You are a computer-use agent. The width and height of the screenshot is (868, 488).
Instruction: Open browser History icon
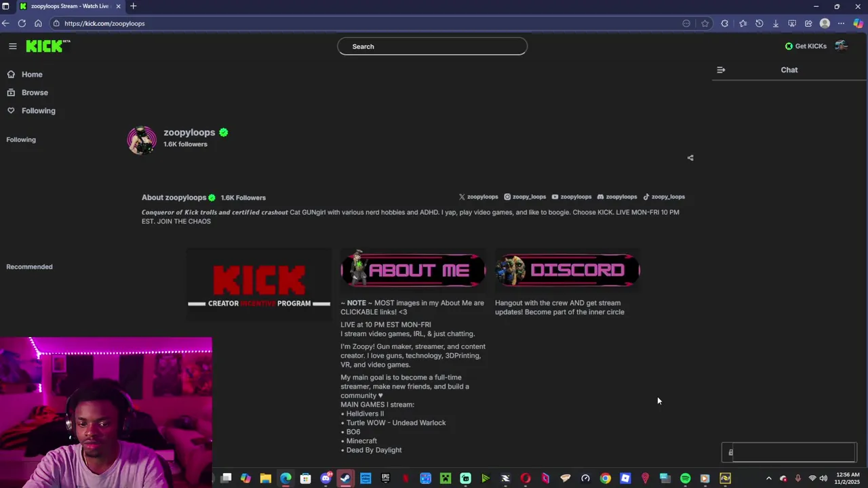[x=759, y=23]
